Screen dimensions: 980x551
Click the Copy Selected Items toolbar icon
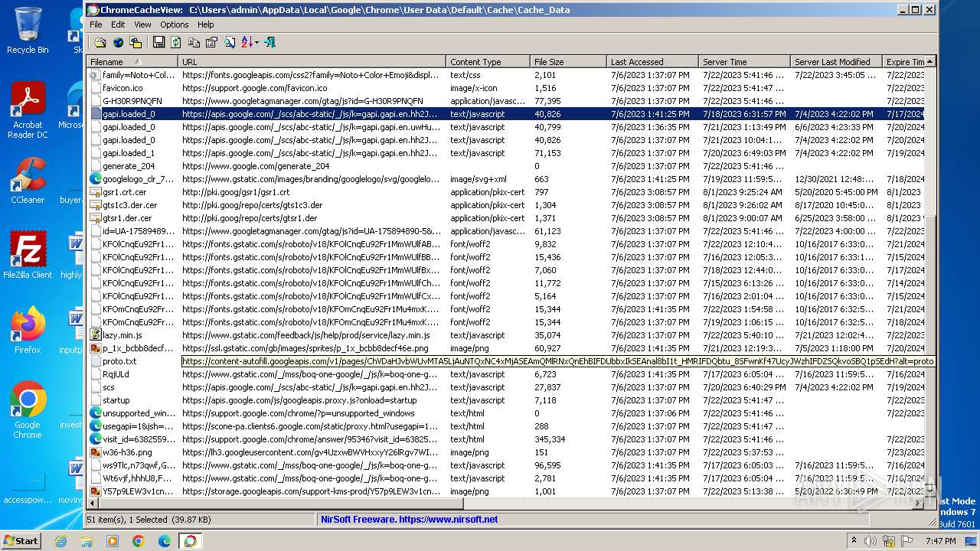(194, 42)
